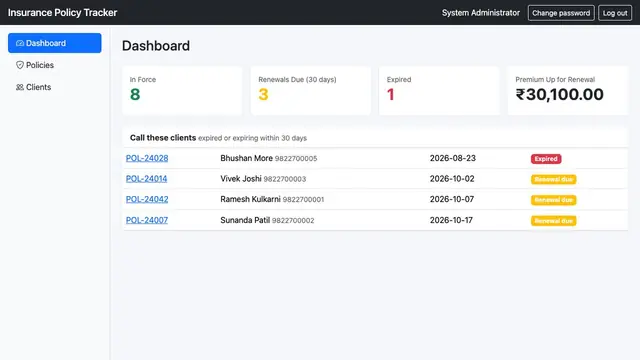Click expiry date 2026-10-07
640x360 pixels.
point(452,199)
